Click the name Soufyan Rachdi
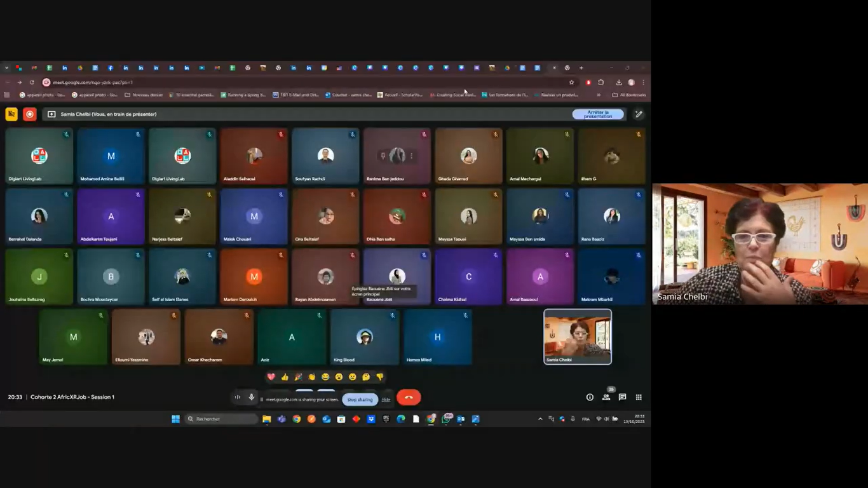 [309, 179]
